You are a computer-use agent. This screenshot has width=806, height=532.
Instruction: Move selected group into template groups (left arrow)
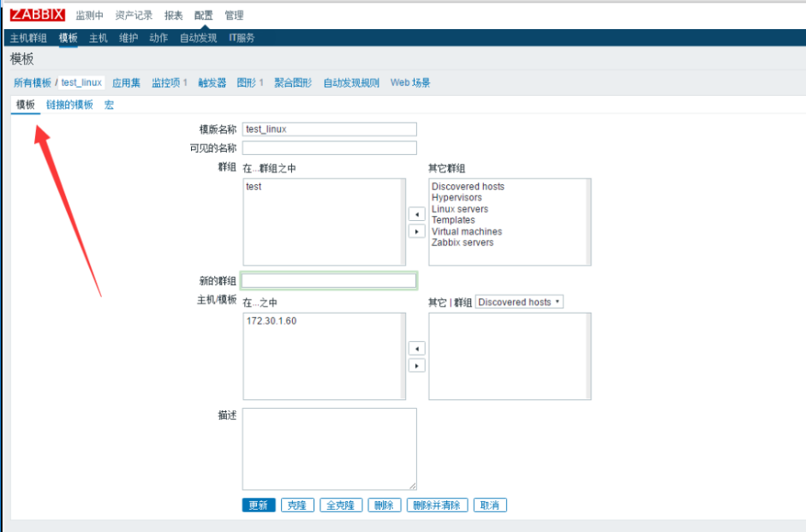tap(417, 214)
